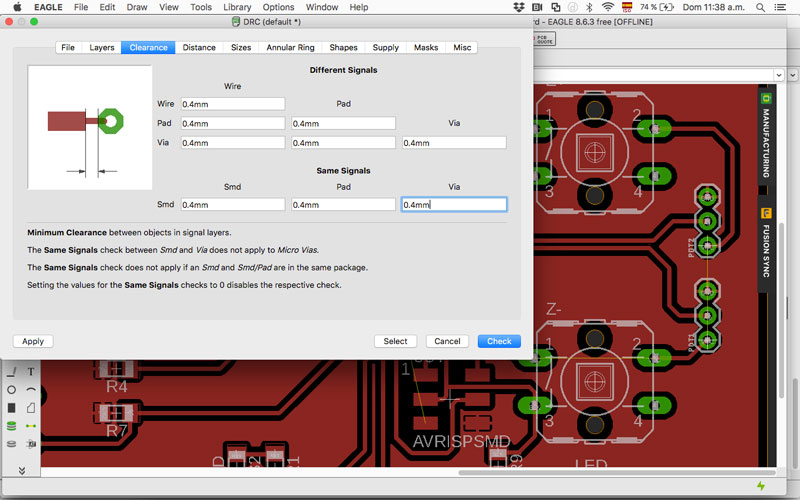
Task: Open the Fusion Sync side panel
Action: click(766, 245)
